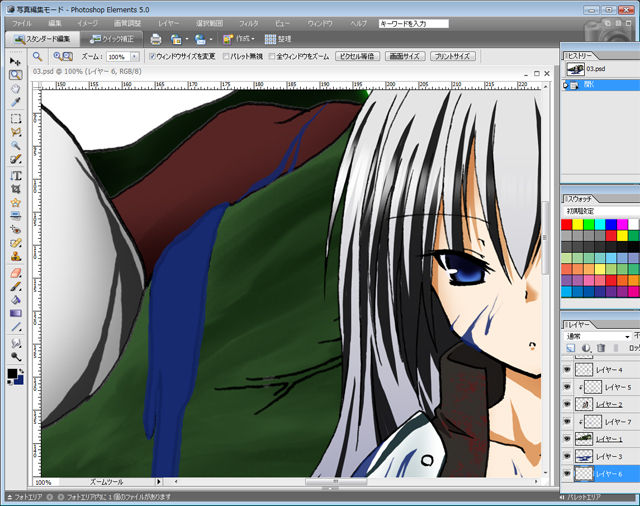This screenshot has width=640, height=506.
Task: Enable 全ウィンドウをズーム checkbox
Action: click(272, 56)
